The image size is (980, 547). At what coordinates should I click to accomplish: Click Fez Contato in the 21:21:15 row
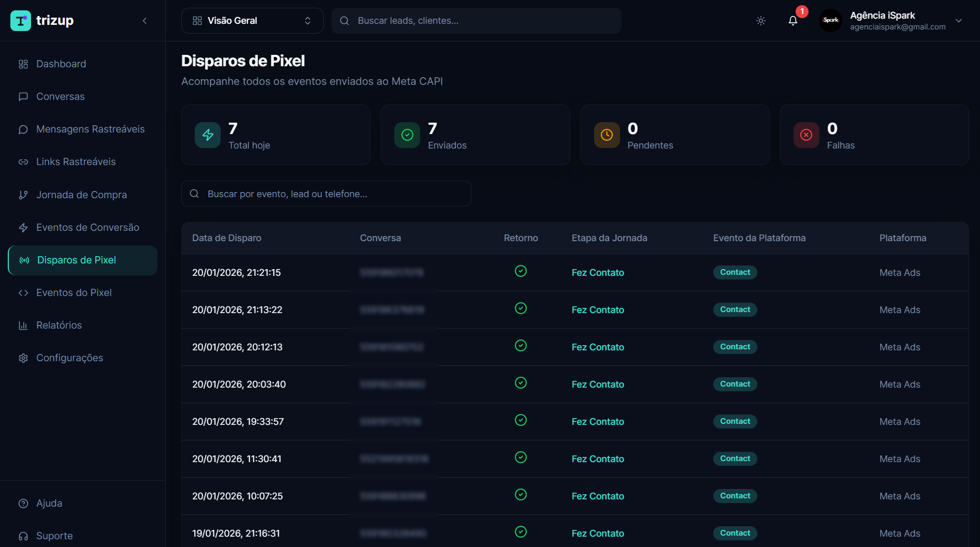pos(598,273)
